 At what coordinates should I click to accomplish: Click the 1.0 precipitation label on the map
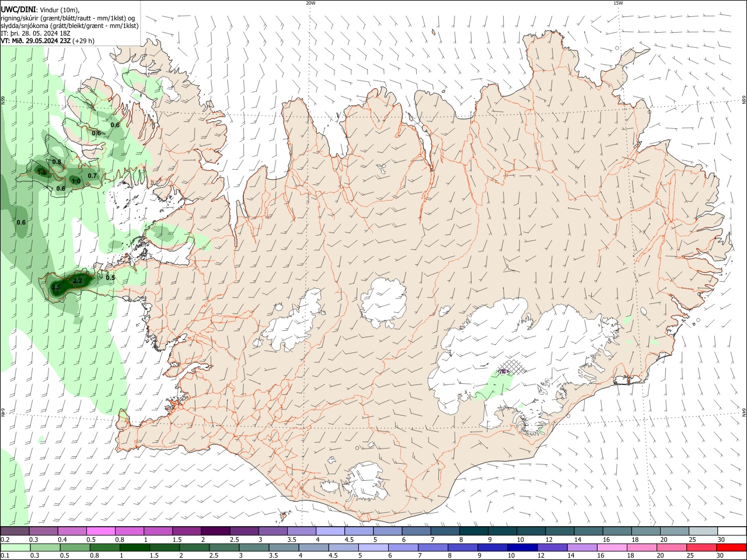pyautogui.click(x=76, y=181)
